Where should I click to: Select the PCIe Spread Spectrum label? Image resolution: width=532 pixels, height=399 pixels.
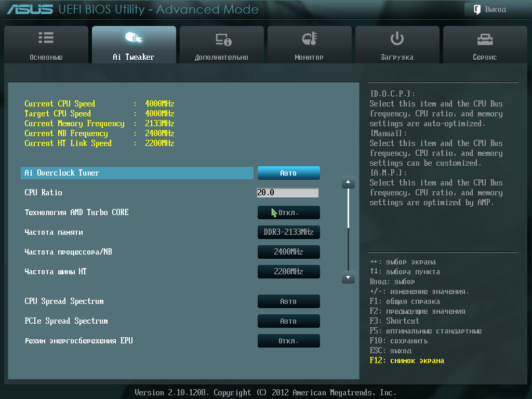66,321
